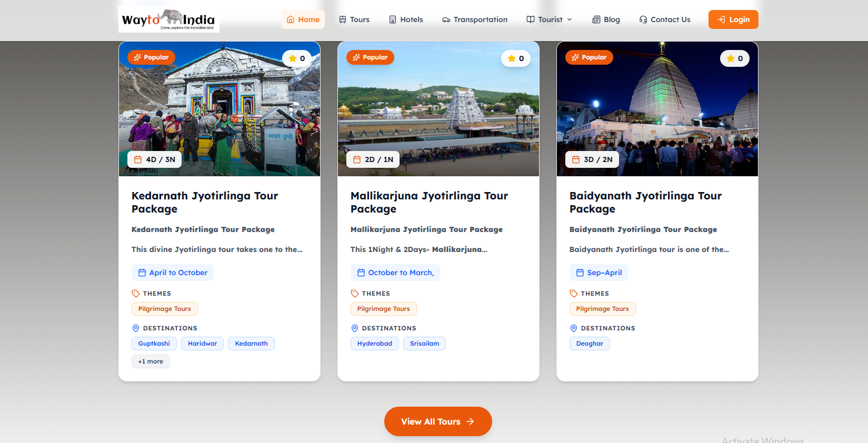Open the Tours menu item
This screenshot has height=443, width=868.
[x=354, y=19]
